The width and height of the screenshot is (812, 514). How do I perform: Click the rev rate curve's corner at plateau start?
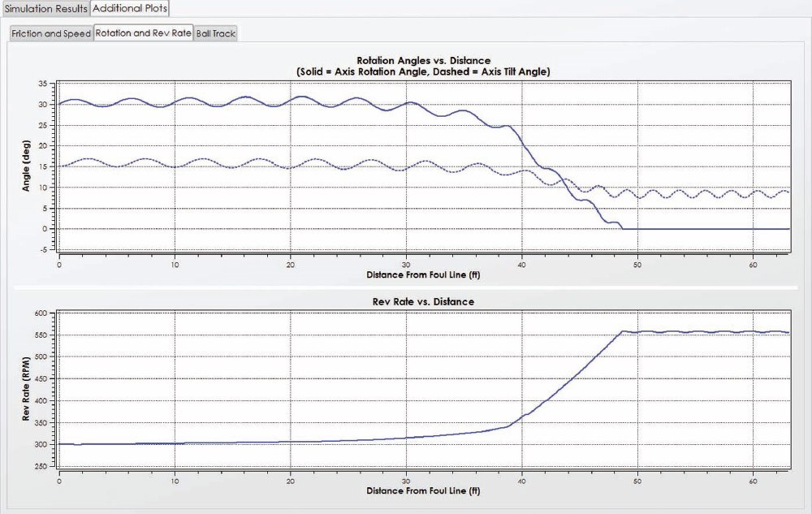pyautogui.click(x=622, y=331)
